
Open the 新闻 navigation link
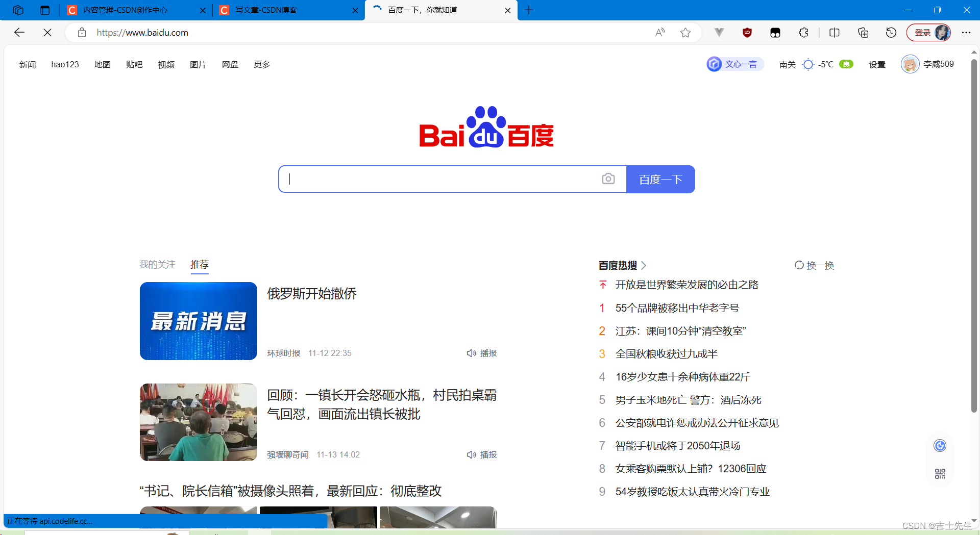pos(28,64)
